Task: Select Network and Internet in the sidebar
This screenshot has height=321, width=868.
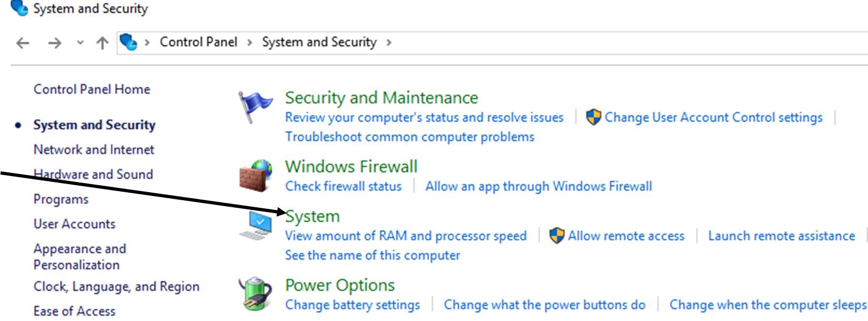Action: 93,150
